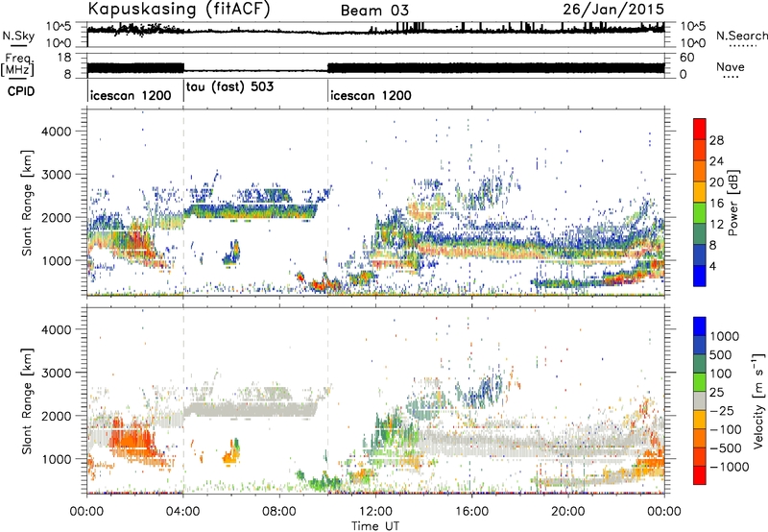This screenshot has height=532, width=768.
Task: Click the "3000" tick of the velocity panel
Action: click(x=56, y=373)
